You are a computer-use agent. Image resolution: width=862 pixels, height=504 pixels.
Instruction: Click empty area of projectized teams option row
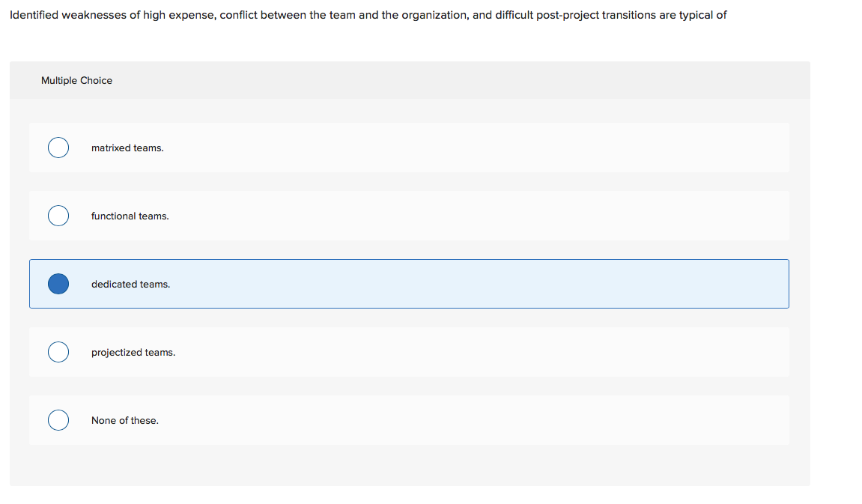pyautogui.click(x=479, y=353)
